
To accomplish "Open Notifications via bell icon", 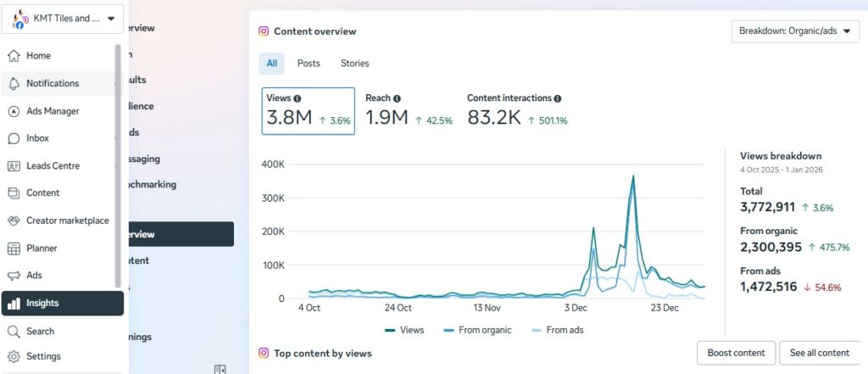I will point(14,83).
